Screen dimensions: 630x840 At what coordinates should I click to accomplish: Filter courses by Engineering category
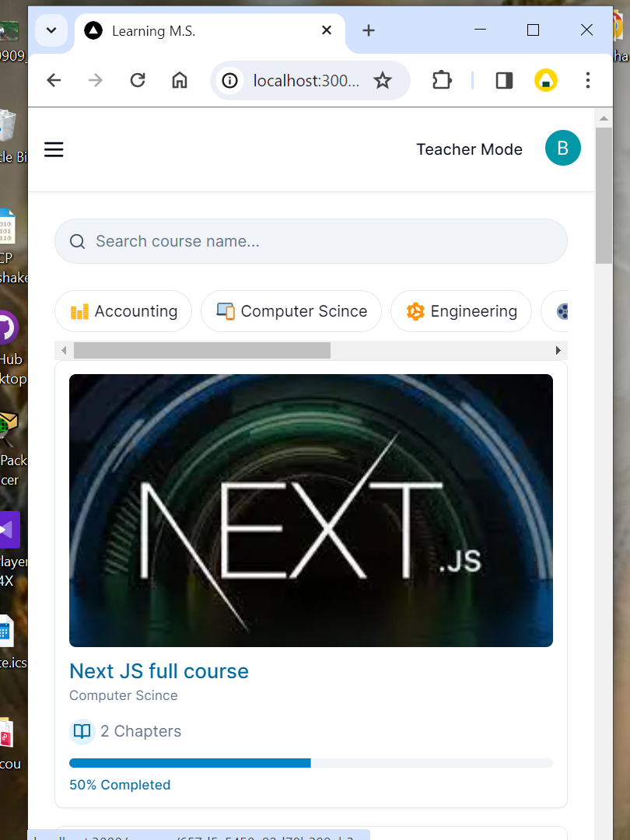[x=460, y=311]
